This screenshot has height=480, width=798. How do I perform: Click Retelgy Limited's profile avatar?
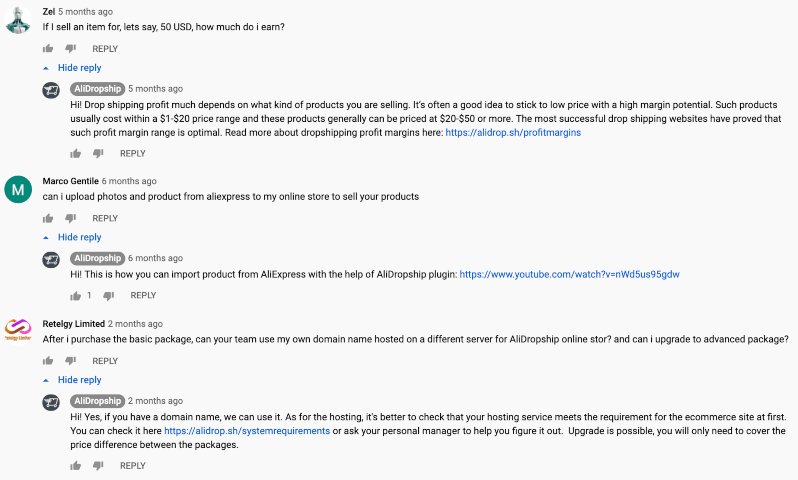(x=18, y=330)
